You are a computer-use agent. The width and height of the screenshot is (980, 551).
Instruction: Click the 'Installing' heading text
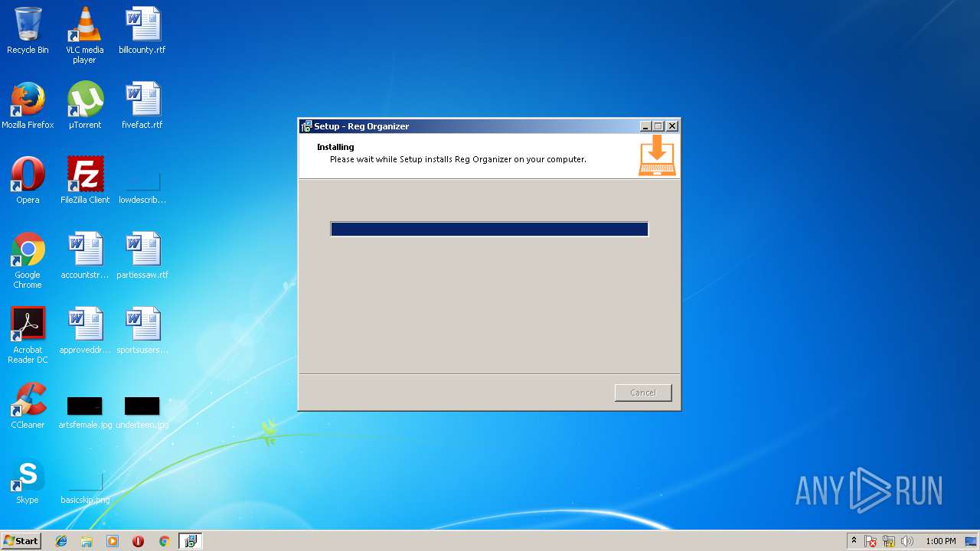(335, 147)
